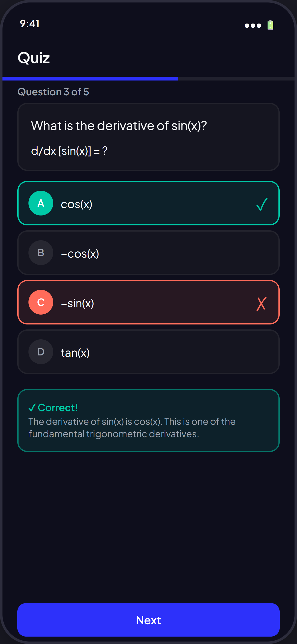Image resolution: width=297 pixels, height=644 pixels.
Task: Click the battery icon in the status bar
Action: pyautogui.click(x=271, y=25)
